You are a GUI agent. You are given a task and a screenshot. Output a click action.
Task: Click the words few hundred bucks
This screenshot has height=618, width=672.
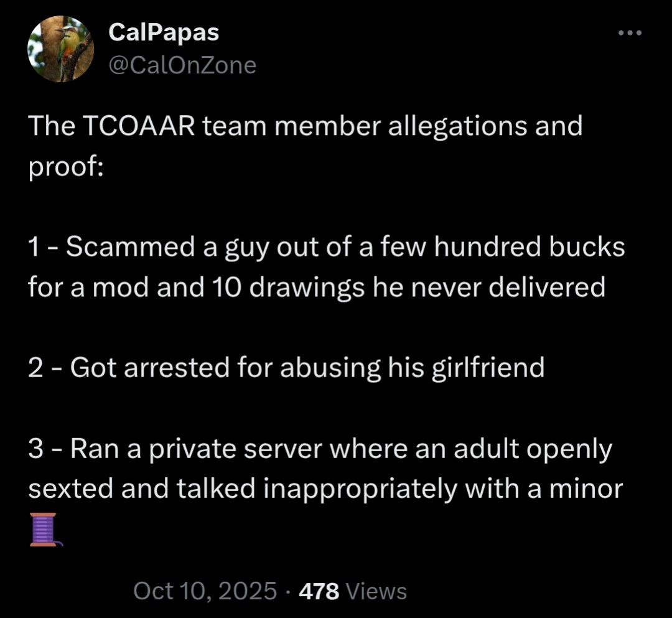point(502,247)
